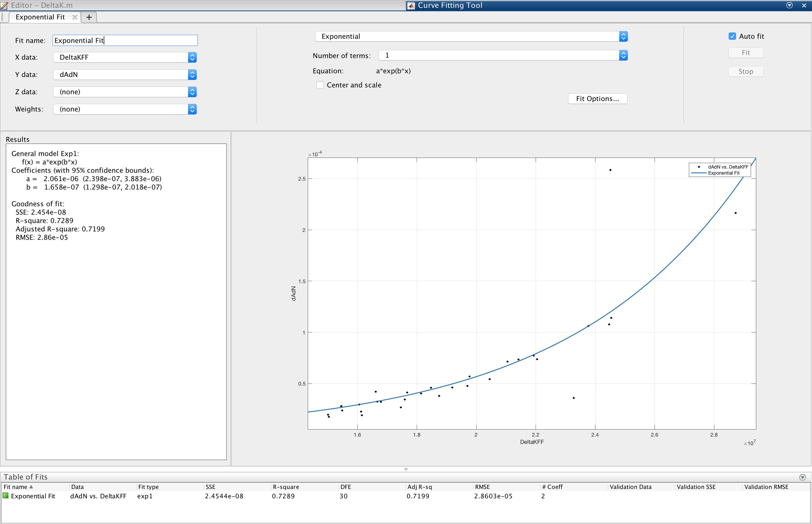Open the Y data dropdown
This screenshot has width=812, height=524.
[x=192, y=75]
